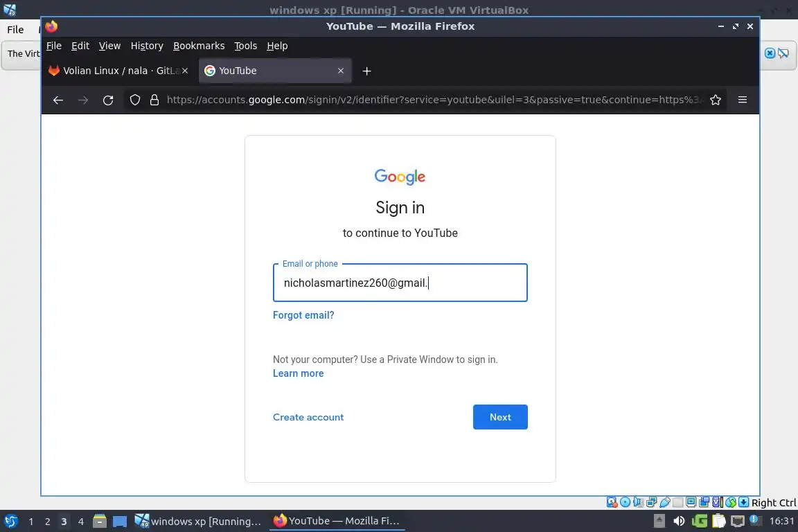Image resolution: width=798 pixels, height=532 pixels.
Task: Switch to virtual desktop 4
Action: pyautogui.click(x=80, y=522)
